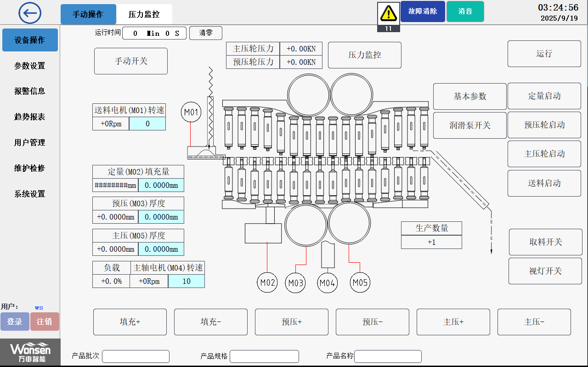Image resolution: width=588 pixels, height=367 pixels.
Task: Select the M05 motor icon
Action: [x=360, y=282]
